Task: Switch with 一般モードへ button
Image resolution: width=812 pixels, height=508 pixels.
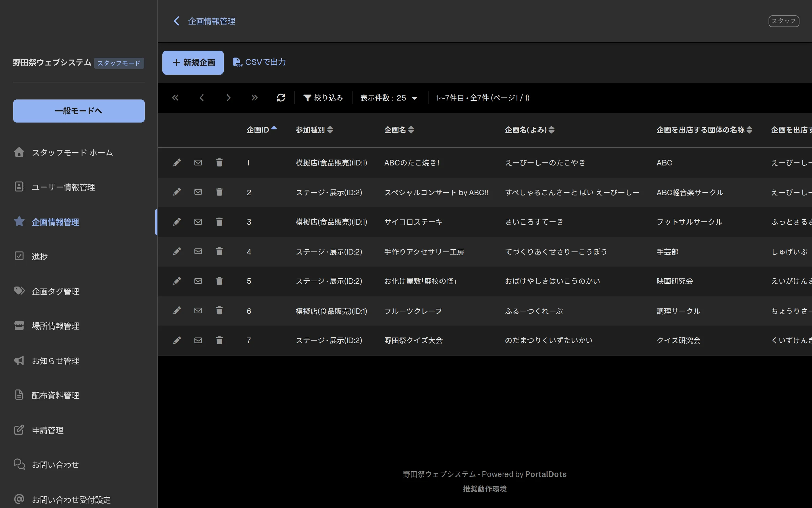Action: tap(79, 111)
